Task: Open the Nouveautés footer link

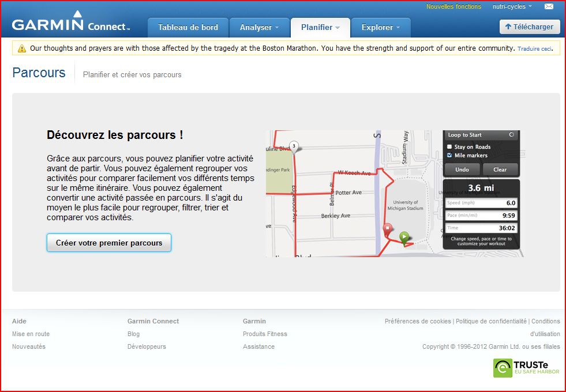Action: (29, 346)
